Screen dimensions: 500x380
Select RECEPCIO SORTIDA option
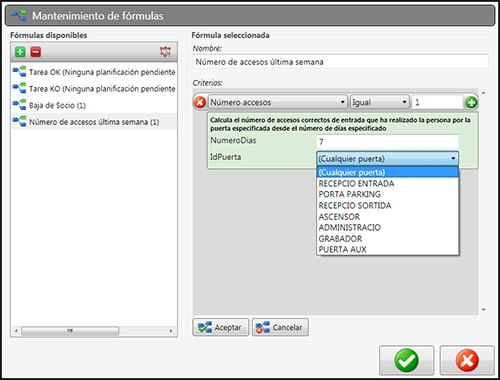[388, 205]
